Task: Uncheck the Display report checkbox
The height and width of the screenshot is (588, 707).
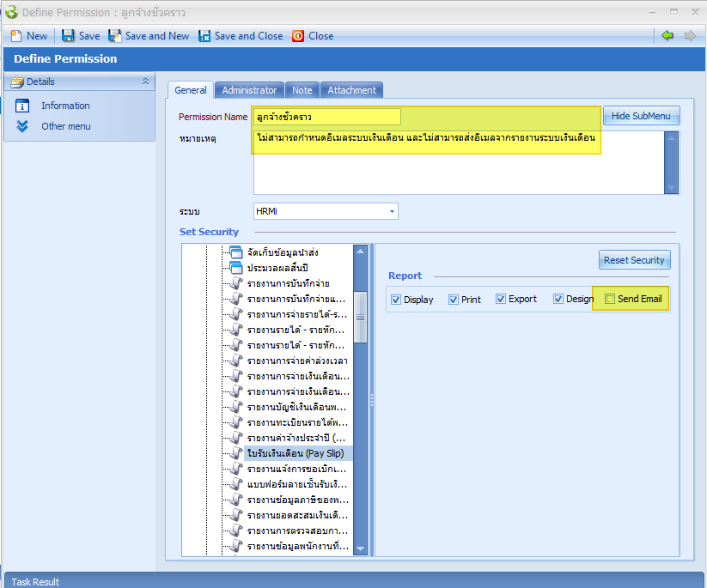Action: [x=396, y=300]
